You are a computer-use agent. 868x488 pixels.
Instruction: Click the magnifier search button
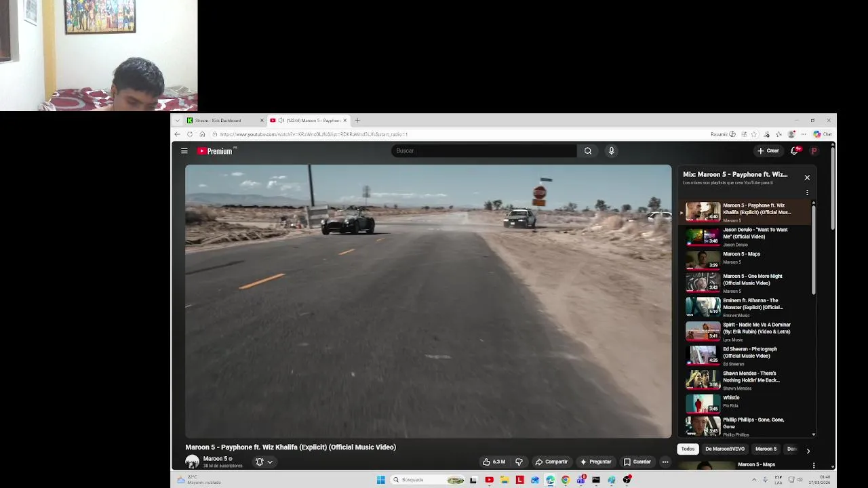(x=588, y=150)
